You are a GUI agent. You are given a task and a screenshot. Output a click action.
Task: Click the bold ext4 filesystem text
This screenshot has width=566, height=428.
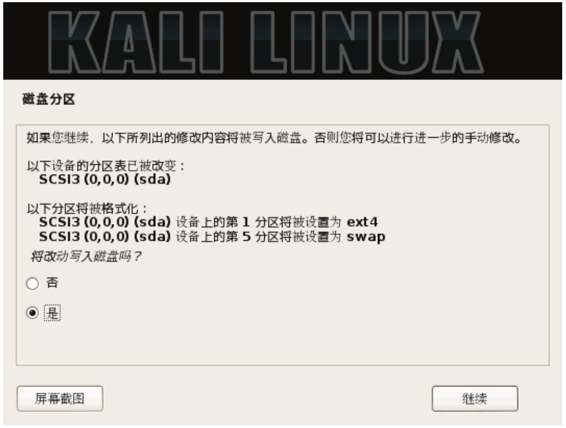tap(362, 222)
